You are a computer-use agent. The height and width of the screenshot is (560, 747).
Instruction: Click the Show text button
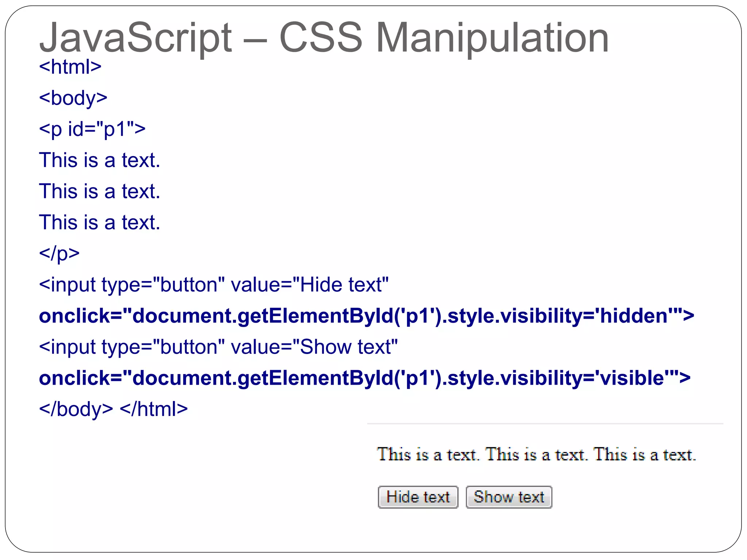[x=509, y=497]
